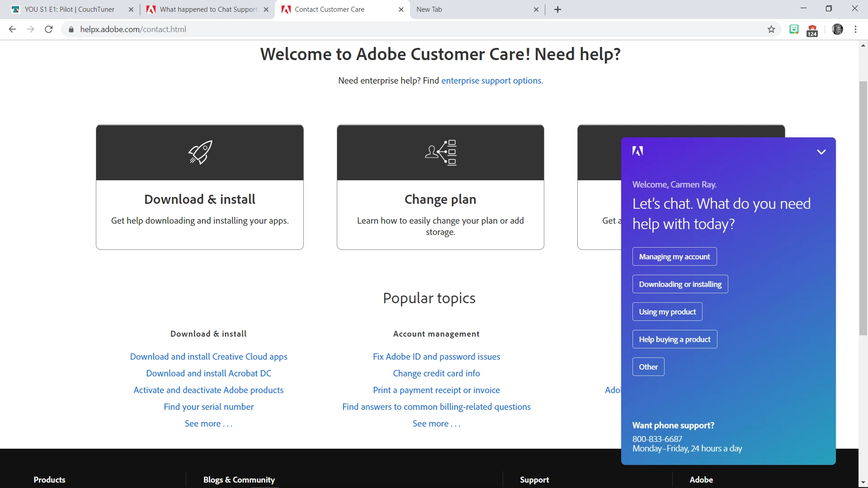Bookmark this page with the star icon
Image resolution: width=868 pixels, height=488 pixels.
click(771, 29)
